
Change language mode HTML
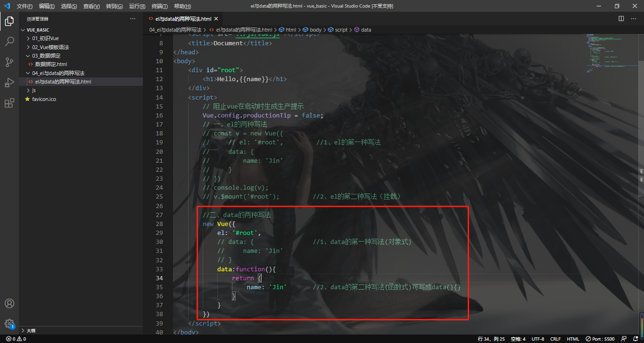tap(573, 339)
